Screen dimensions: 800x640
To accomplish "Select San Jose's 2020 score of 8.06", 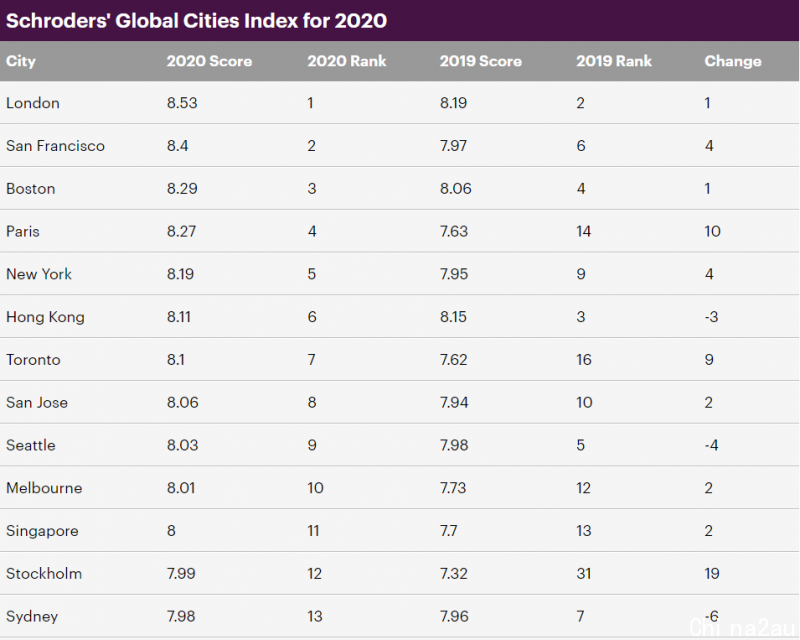I will (x=183, y=403).
